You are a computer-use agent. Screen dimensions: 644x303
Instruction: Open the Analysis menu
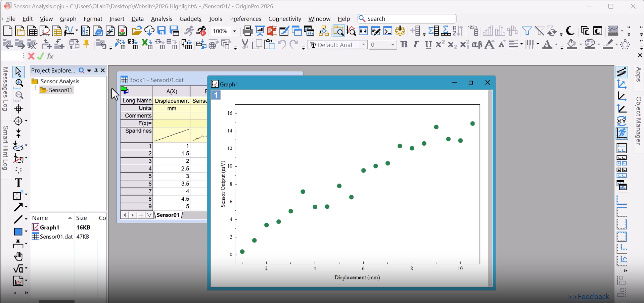click(162, 19)
